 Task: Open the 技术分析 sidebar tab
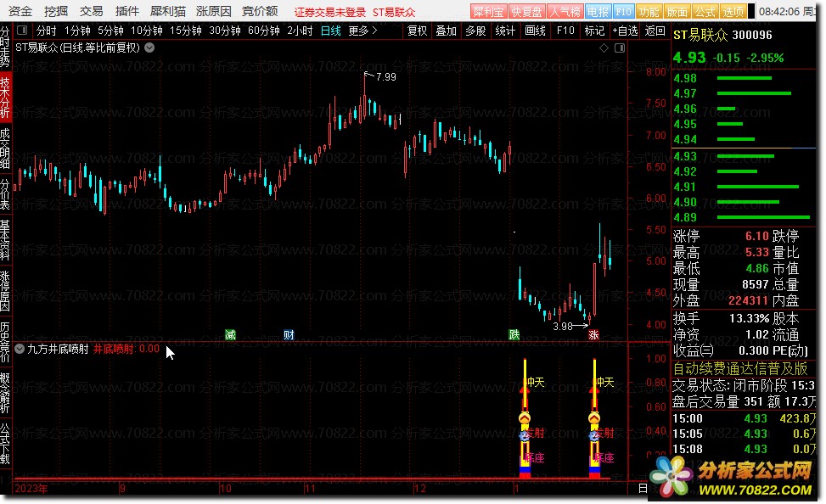(5, 98)
